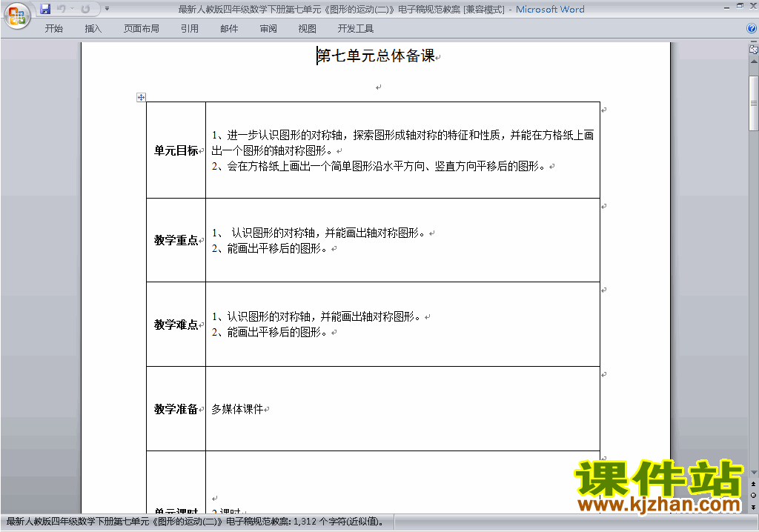Click 教学重点 line 2 能画出平移后的图形
The image size is (759, 532).
[270, 248]
